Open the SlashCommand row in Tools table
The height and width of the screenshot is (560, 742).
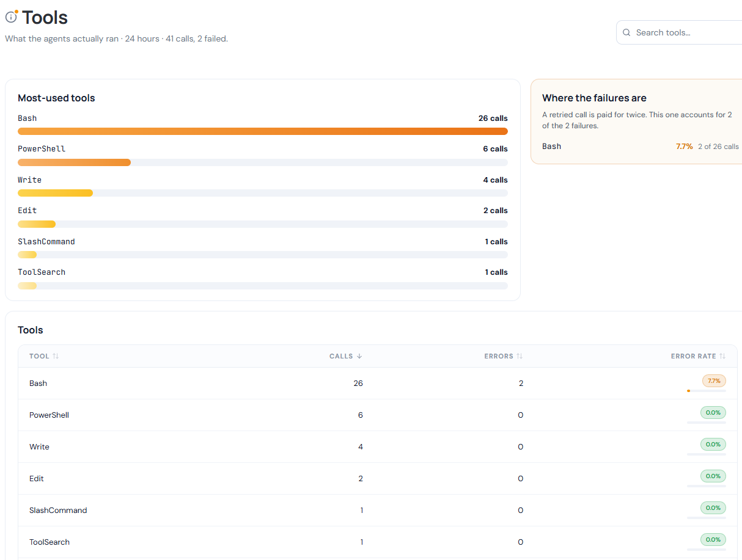click(378, 511)
